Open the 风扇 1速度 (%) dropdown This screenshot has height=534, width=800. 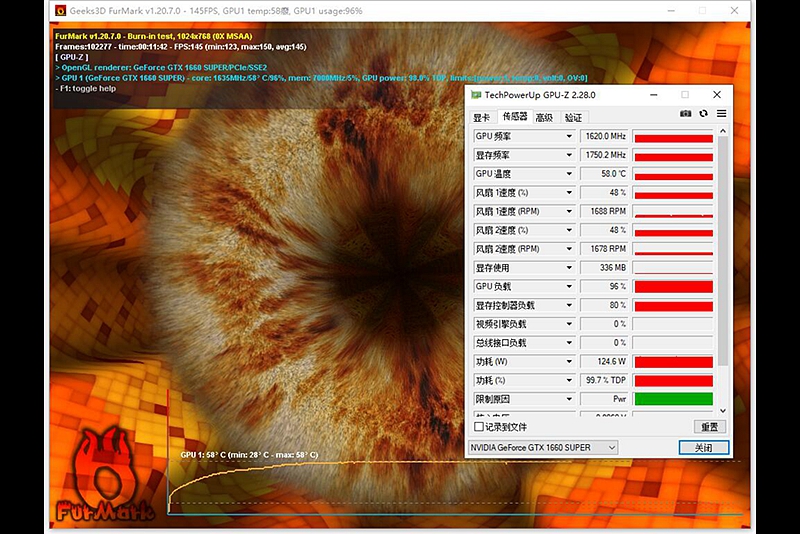click(x=569, y=193)
